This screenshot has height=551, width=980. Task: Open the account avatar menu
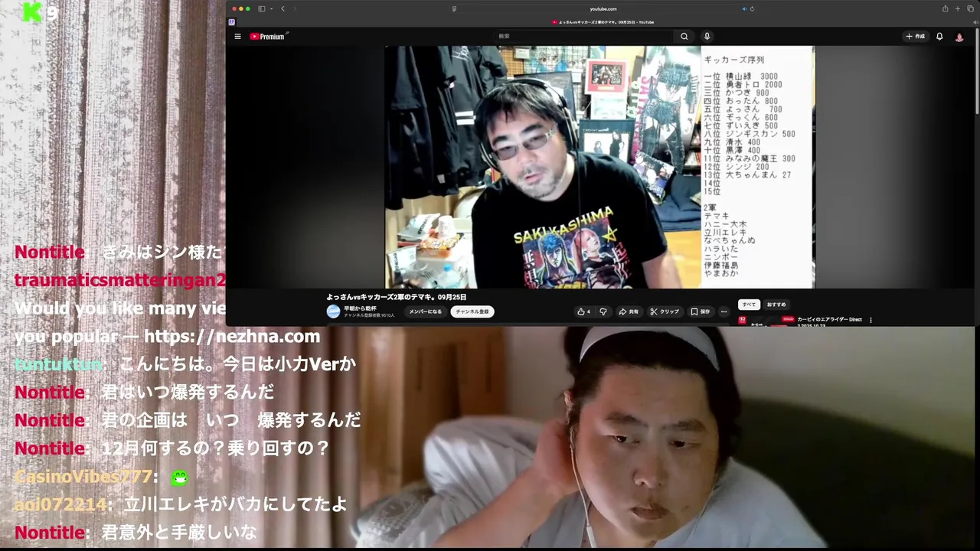pos(959,37)
